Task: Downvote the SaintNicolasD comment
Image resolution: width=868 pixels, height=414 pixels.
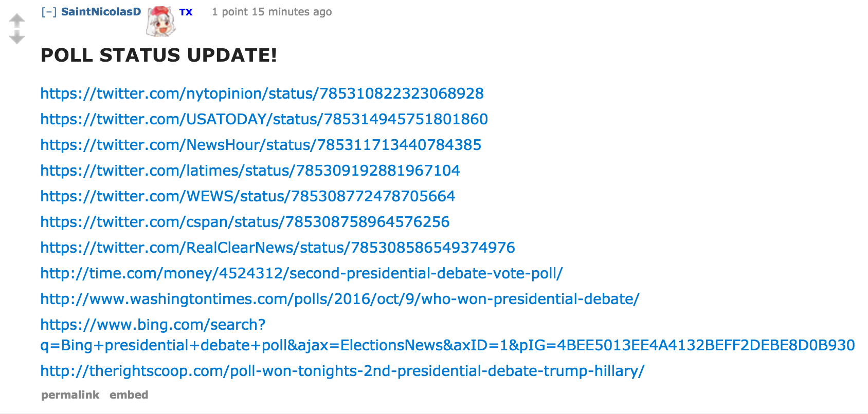Action: (x=17, y=37)
